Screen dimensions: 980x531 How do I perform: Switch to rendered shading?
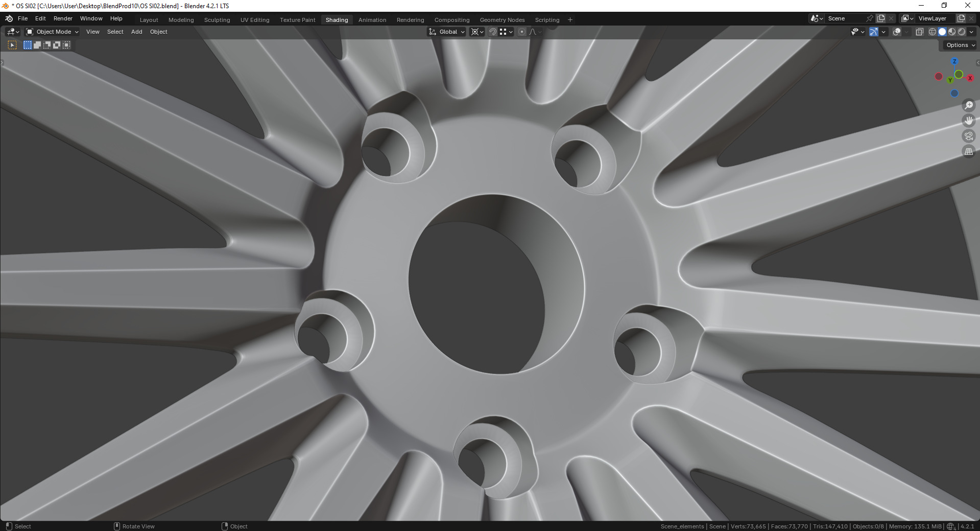pos(962,32)
